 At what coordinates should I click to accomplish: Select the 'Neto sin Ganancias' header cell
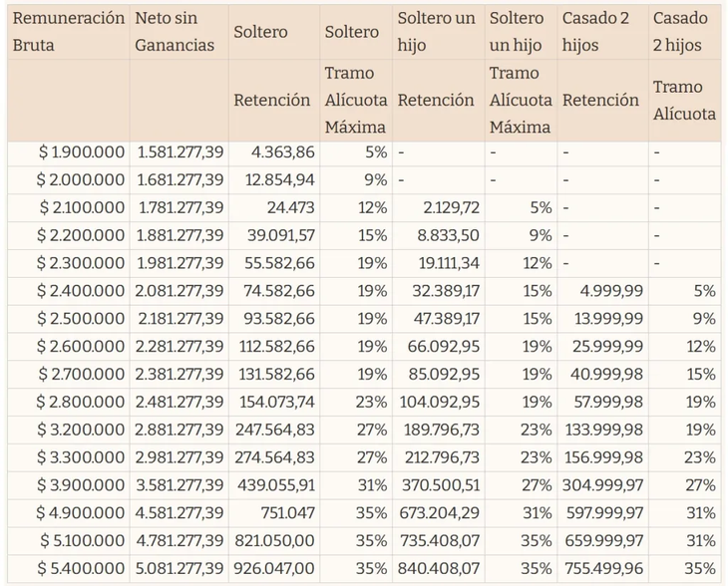tap(176, 32)
